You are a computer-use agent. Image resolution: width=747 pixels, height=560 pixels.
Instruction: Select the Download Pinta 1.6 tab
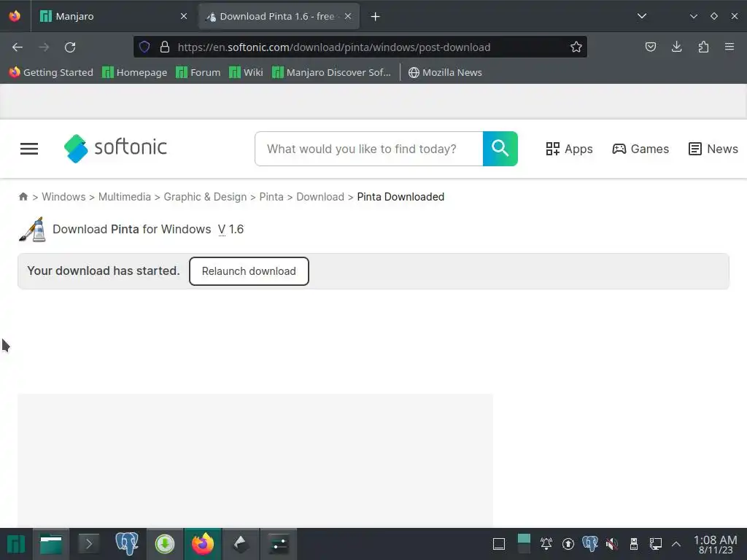click(279, 16)
